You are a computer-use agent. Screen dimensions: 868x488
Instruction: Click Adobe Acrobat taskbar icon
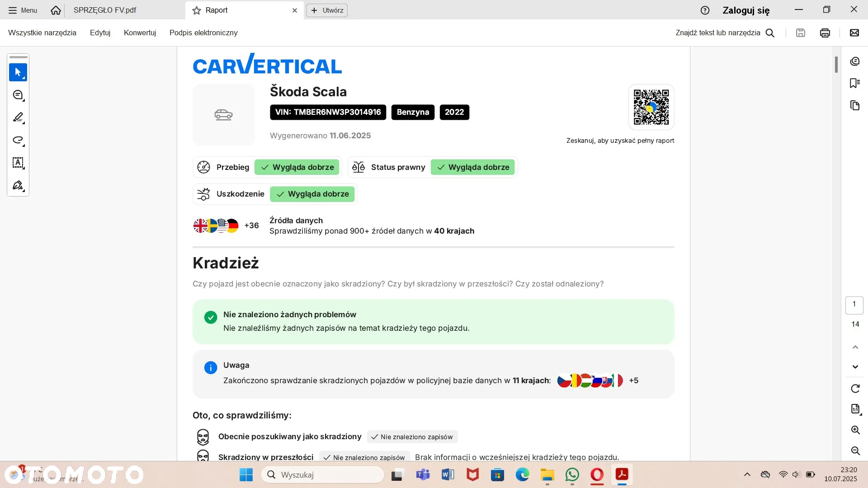(622, 474)
